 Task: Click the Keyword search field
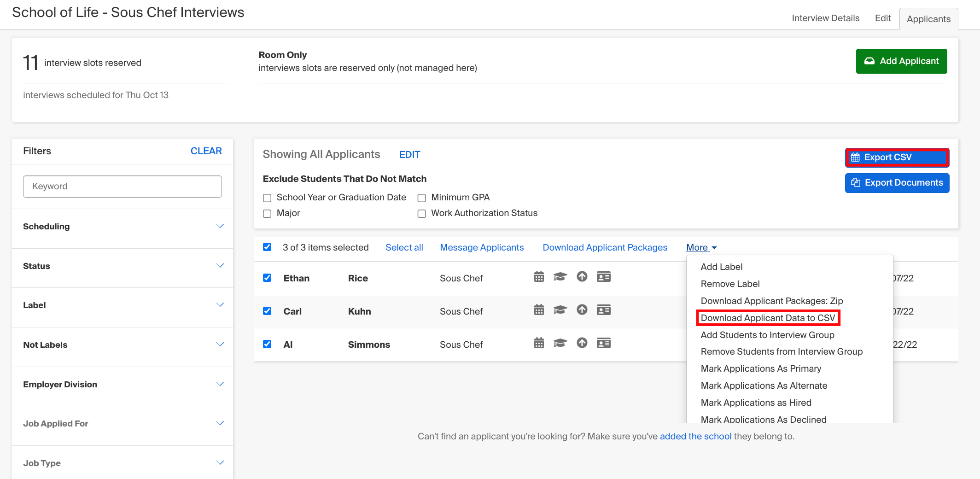[x=122, y=186]
